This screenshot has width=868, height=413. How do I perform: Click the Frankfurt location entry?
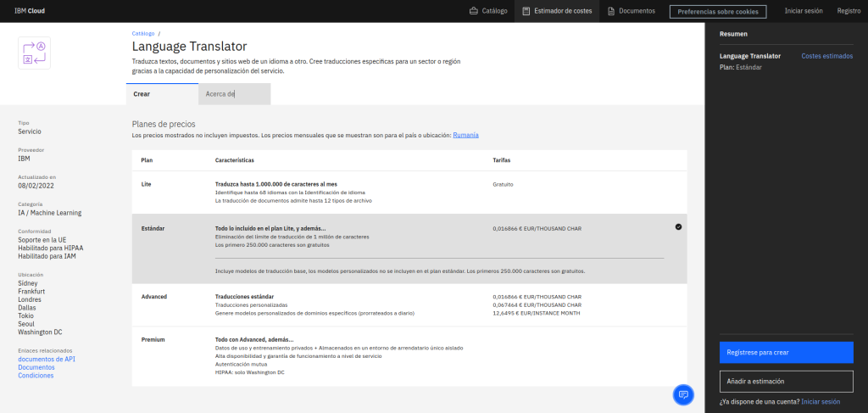(x=31, y=291)
